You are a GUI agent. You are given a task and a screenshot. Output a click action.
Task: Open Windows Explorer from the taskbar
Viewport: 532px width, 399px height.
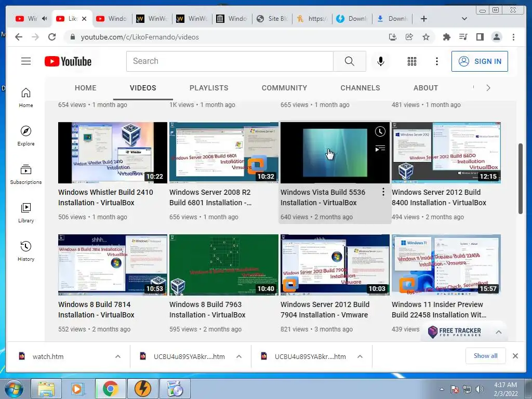pyautogui.click(x=46, y=389)
